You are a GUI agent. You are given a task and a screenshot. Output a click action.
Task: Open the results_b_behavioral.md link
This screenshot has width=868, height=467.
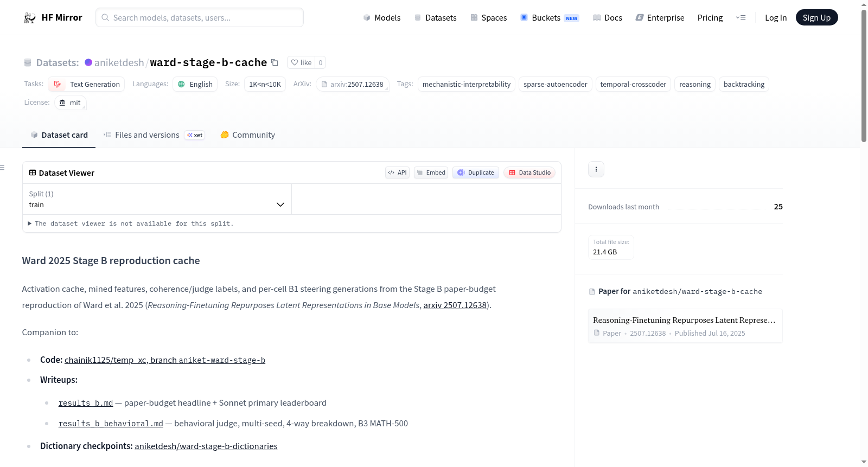(x=111, y=424)
